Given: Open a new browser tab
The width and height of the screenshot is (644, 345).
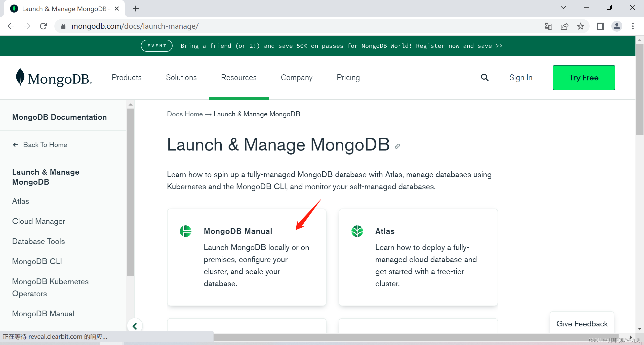Looking at the screenshot, I should tap(136, 9).
